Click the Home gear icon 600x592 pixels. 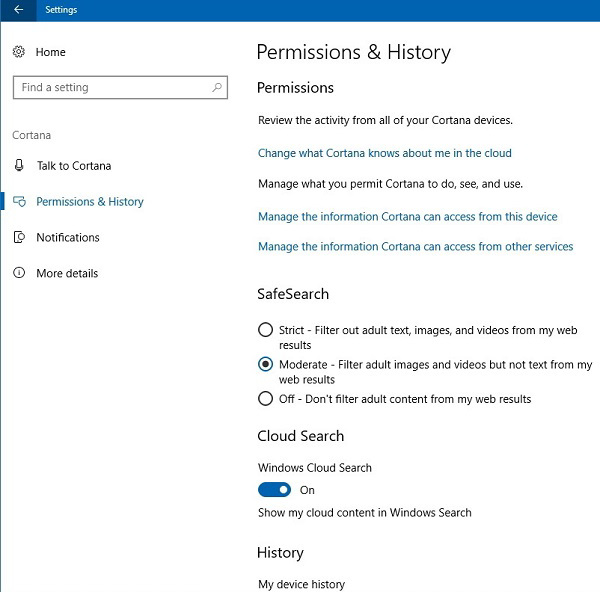click(x=19, y=52)
